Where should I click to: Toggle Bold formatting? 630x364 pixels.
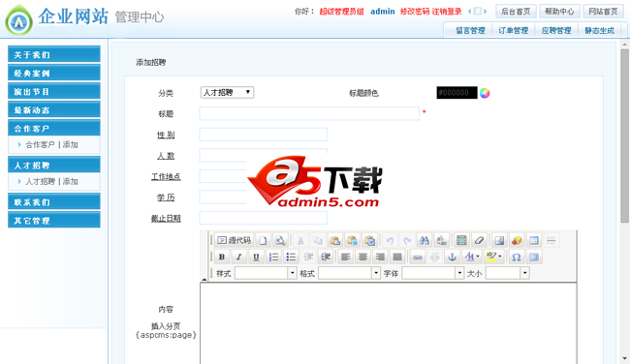[222, 257]
